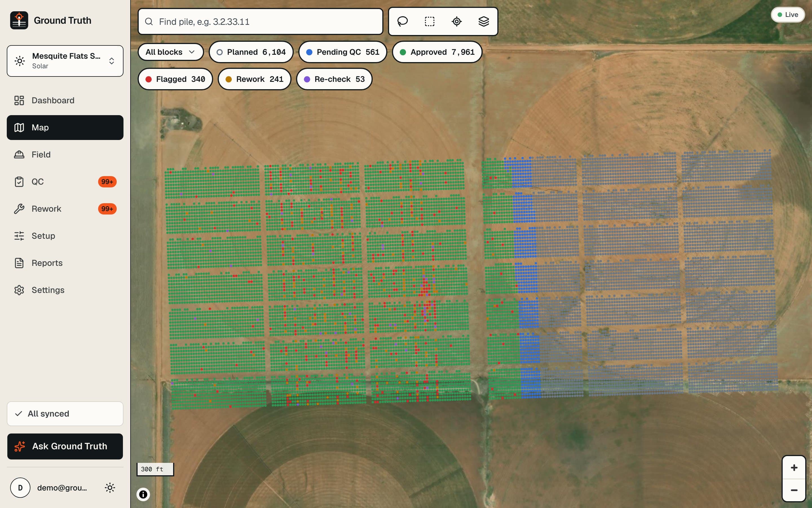The image size is (812, 508).
Task: Click the Ground Truth logo icon
Action: point(19,21)
